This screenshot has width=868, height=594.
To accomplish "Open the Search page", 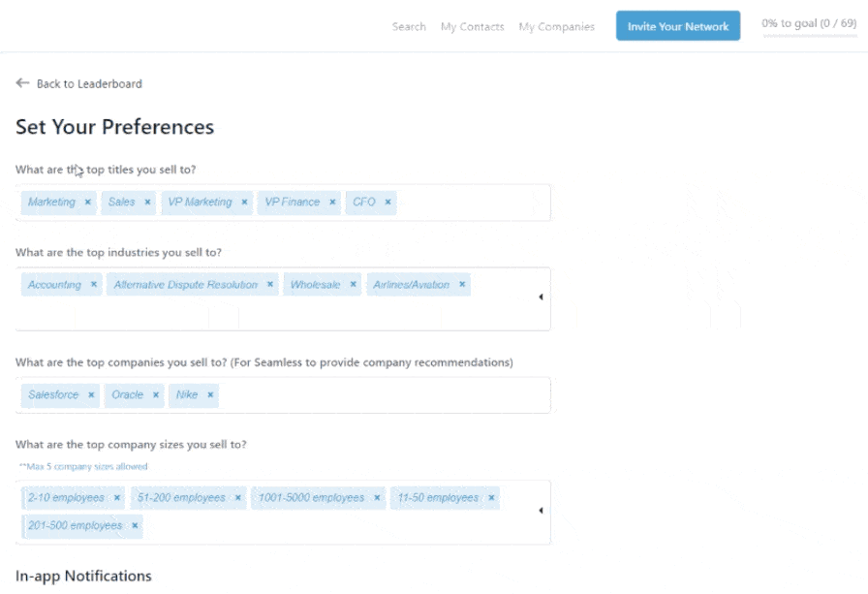I will pos(409,27).
